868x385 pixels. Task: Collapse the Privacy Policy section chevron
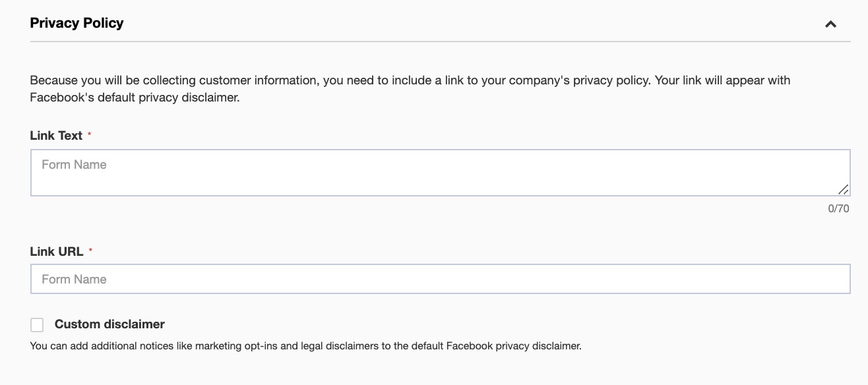(x=830, y=24)
